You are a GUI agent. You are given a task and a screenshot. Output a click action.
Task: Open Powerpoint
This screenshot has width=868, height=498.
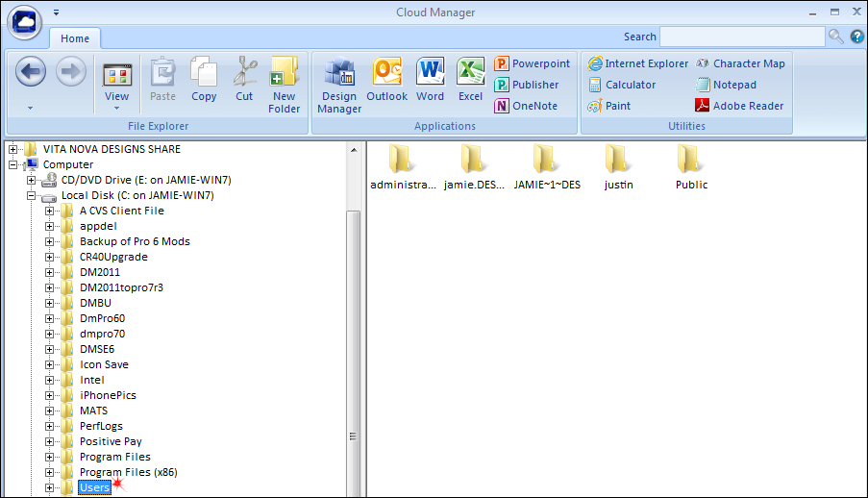(x=532, y=63)
